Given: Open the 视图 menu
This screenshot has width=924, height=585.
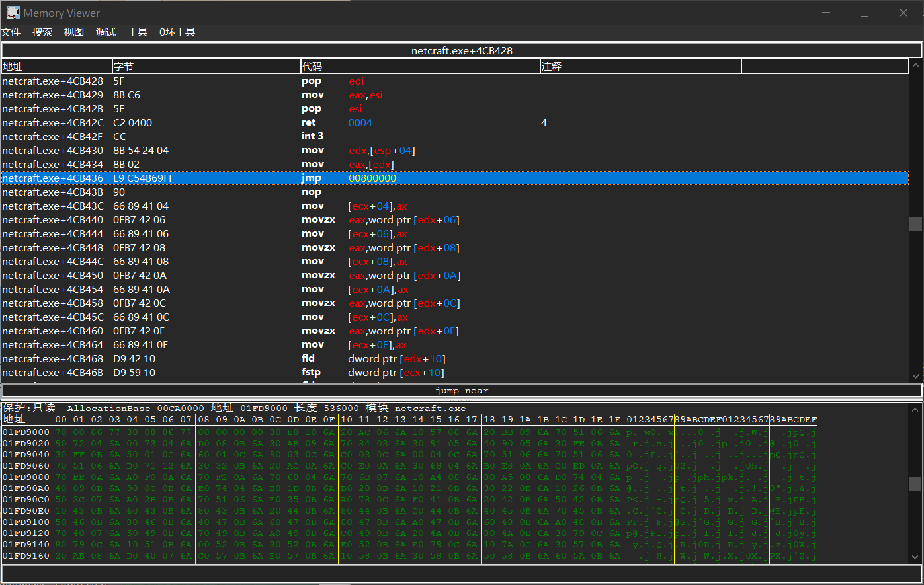Looking at the screenshot, I should click(x=74, y=32).
